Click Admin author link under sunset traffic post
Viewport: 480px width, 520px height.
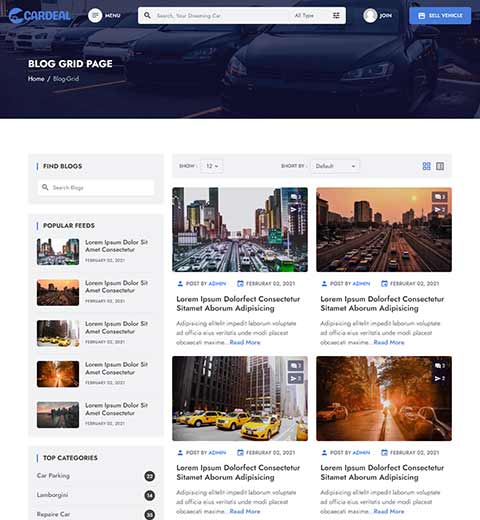point(361,284)
